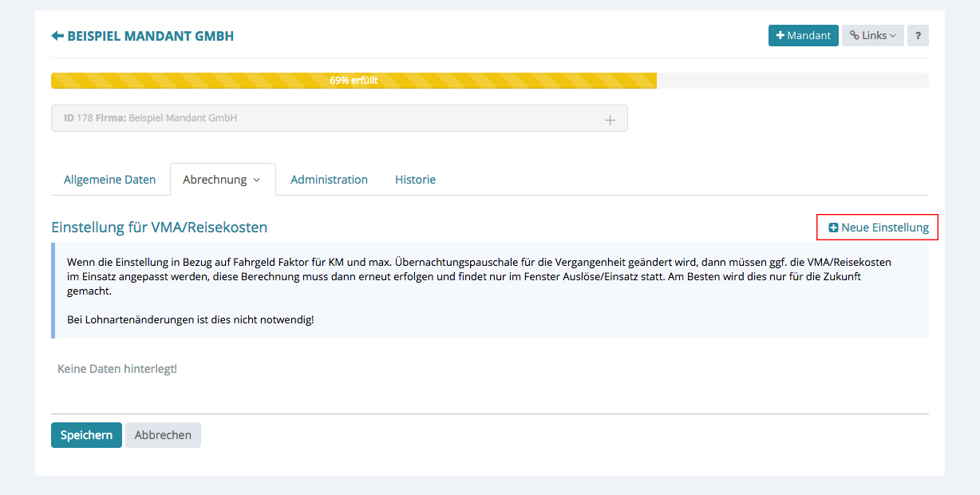980x495 pixels.
Task: Click the plus-square icon beside Neue Einstellung
Action: tap(833, 228)
